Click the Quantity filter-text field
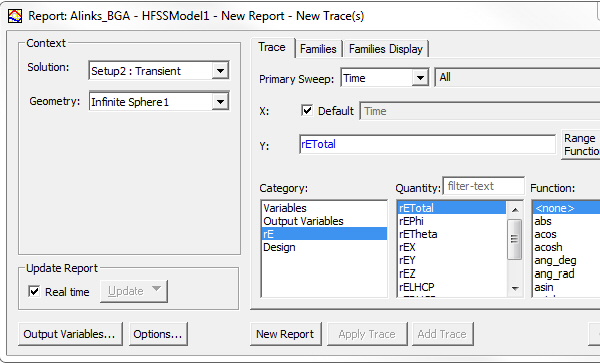The image size is (600, 363). (x=484, y=186)
